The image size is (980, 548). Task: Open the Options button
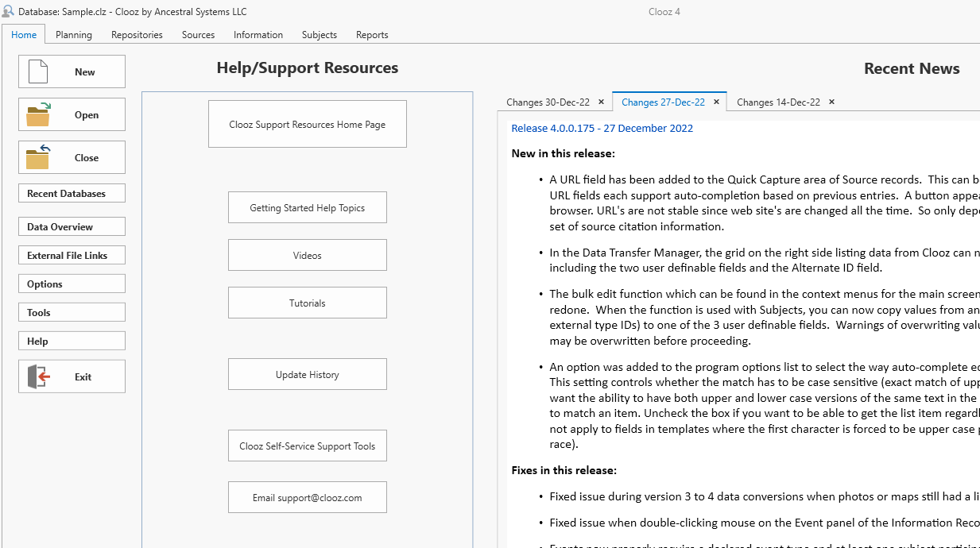click(x=72, y=284)
